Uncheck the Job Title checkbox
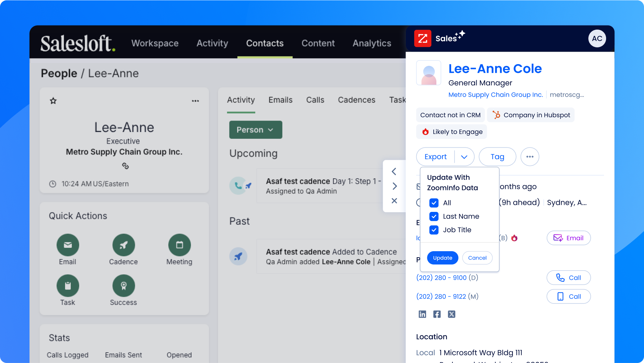This screenshot has height=363, width=644. click(x=434, y=230)
